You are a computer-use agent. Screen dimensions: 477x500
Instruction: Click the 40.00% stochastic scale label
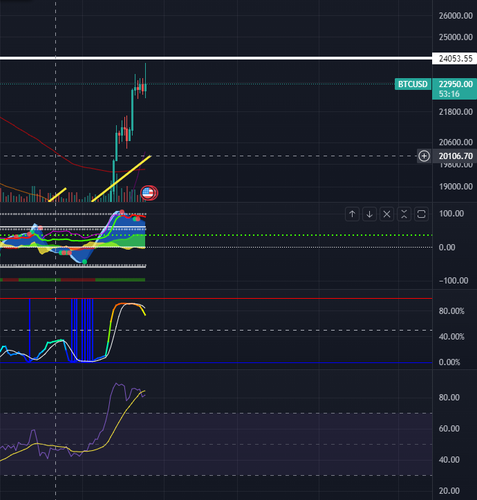(451, 337)
